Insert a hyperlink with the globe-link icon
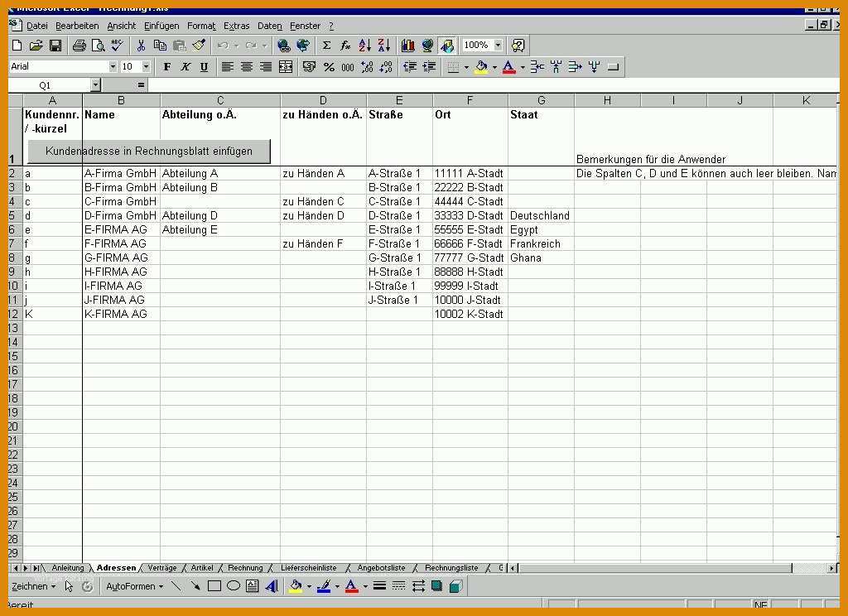Image resolution: width=848 pixels, height=616 pixels. (x=283, y=46)
